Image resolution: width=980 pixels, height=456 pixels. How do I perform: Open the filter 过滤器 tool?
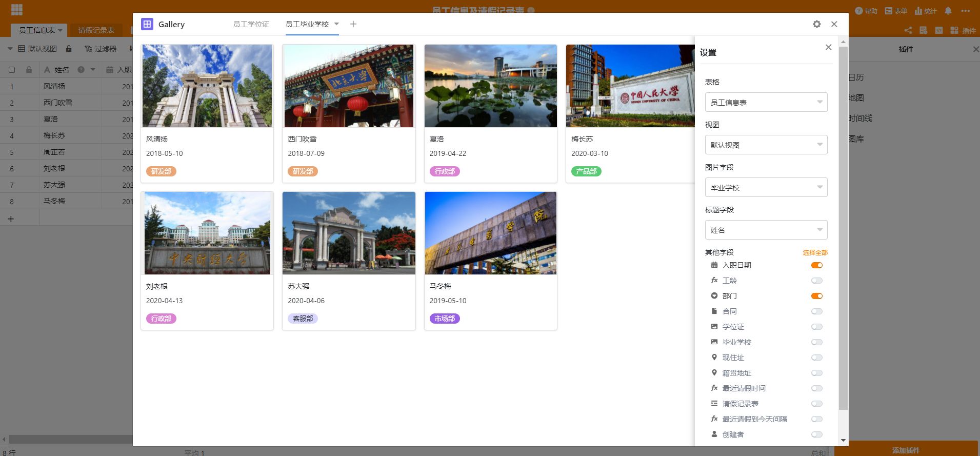(x=101, y=49)
